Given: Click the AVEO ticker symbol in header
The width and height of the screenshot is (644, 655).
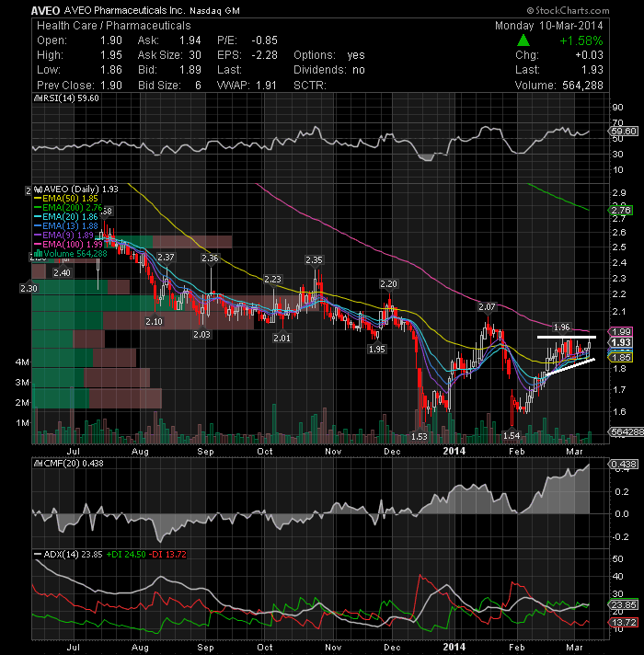Looking at the screenshot, I should (x=45, y=11).
